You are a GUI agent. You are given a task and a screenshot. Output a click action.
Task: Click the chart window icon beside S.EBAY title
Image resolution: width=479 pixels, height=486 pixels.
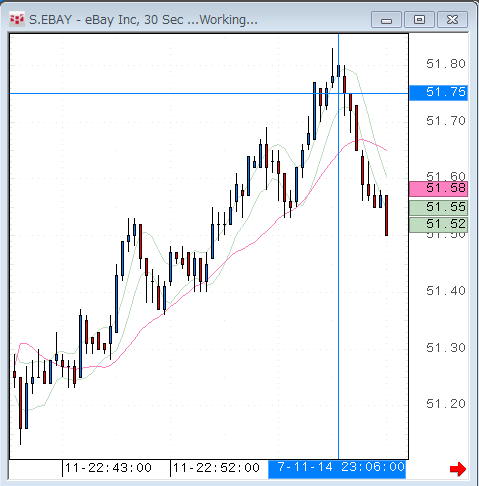tap(17, 19)
